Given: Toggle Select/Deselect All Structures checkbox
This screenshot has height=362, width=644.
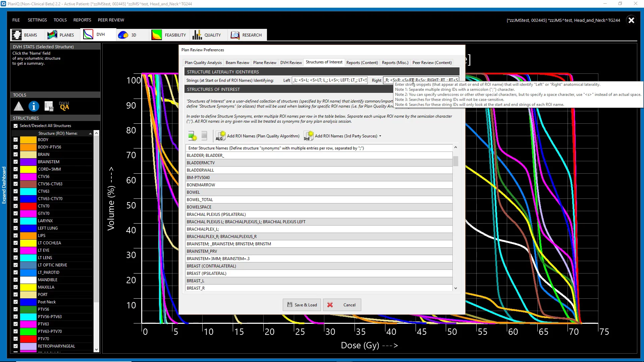Looking at the screenshot, I should 15,126.
